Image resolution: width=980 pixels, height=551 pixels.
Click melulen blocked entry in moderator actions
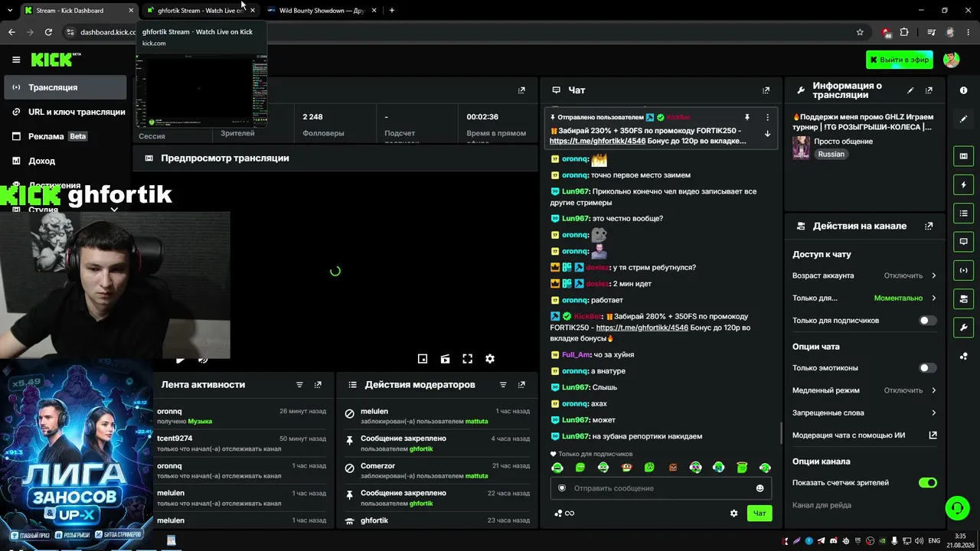point(436,416)
